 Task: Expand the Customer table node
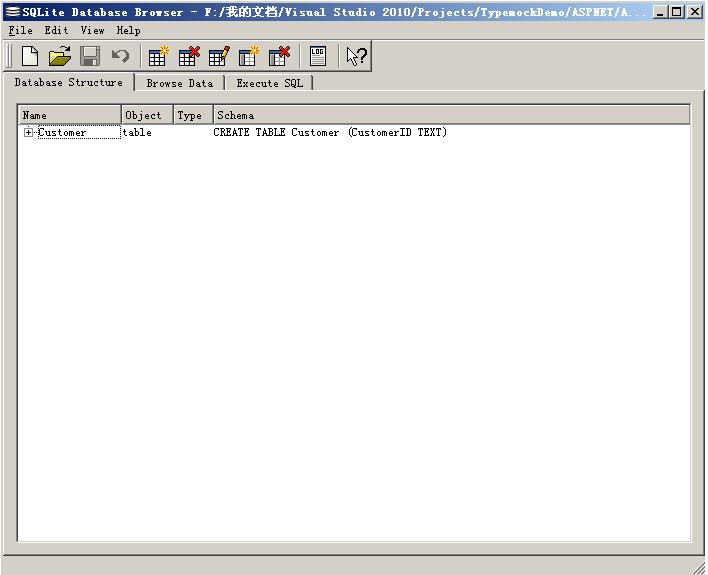(x=28, y=132)
